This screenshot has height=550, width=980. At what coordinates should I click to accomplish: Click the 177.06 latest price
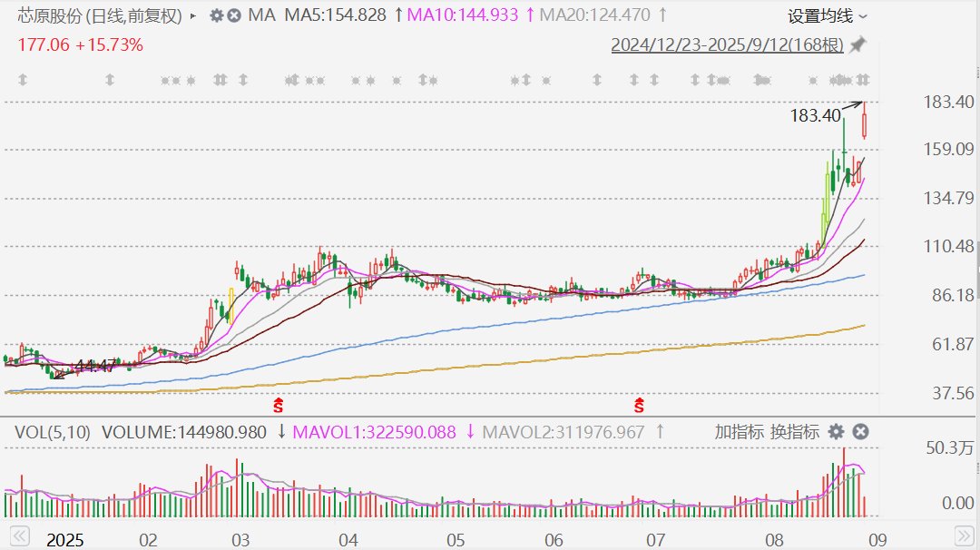[44, 45]
